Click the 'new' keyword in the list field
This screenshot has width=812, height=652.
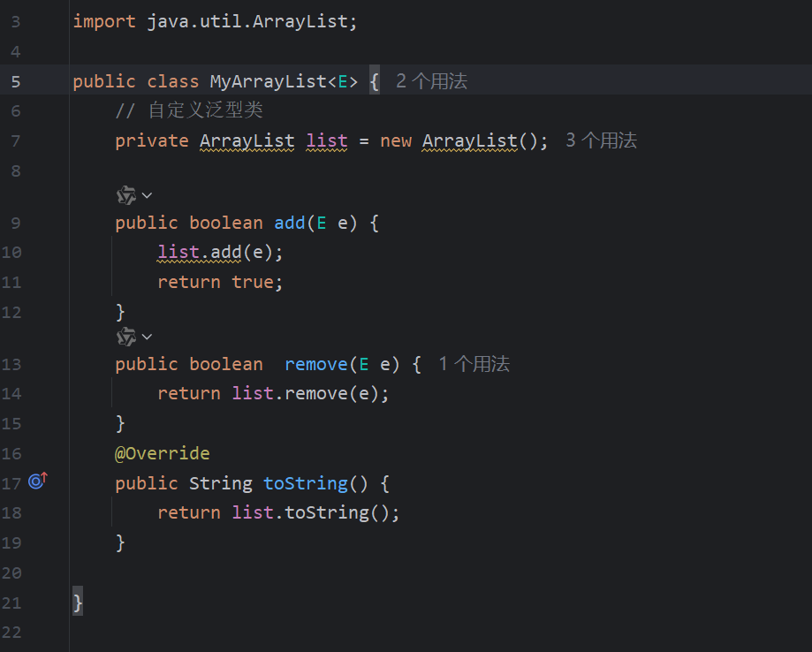click(396, 140)
